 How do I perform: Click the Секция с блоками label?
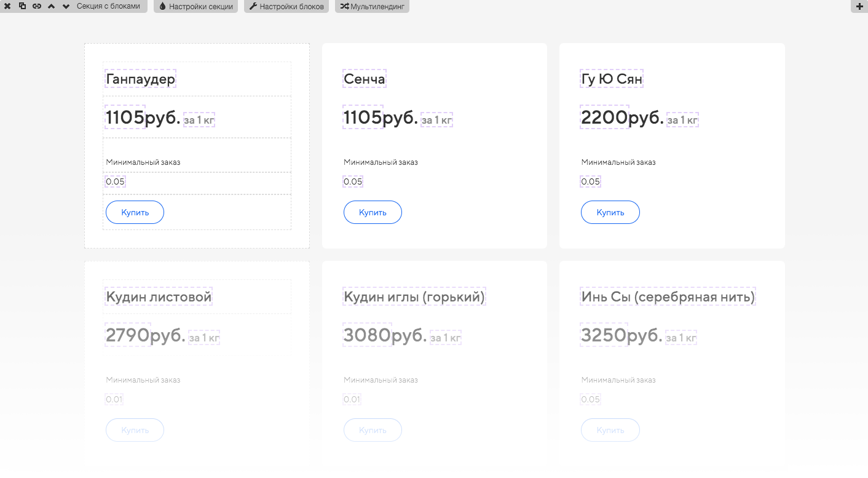coord(109,6)
